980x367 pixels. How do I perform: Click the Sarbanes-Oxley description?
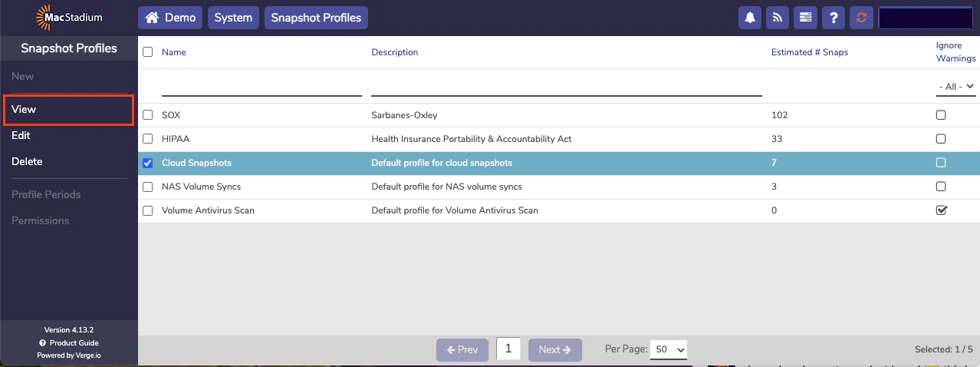pos(404,115)
